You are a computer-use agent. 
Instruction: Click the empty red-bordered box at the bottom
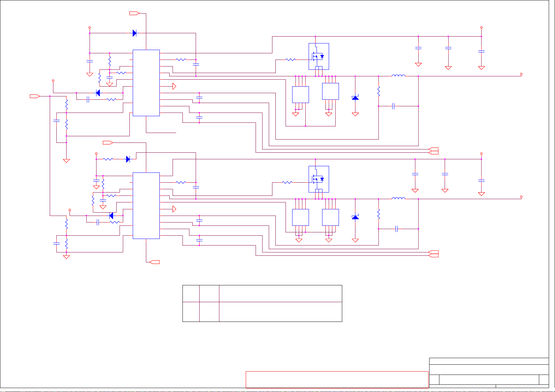click(x=337, y=379)
